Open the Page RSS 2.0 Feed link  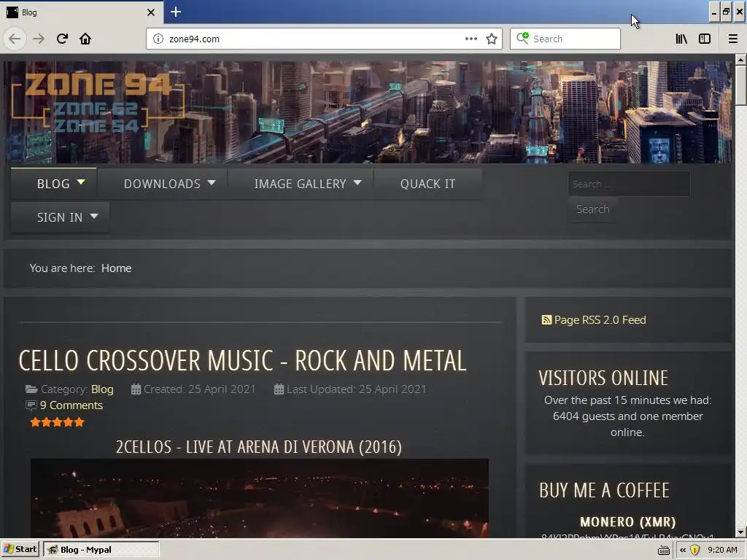coord(600,320)
